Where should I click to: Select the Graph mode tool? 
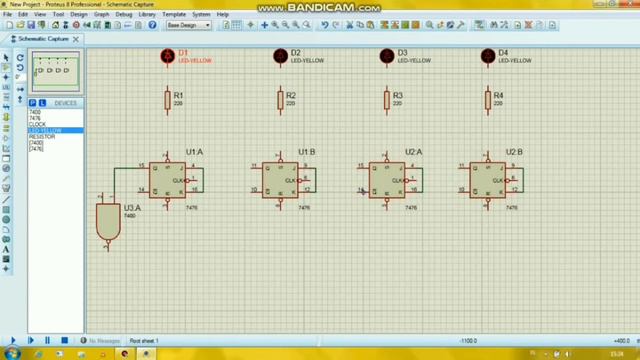tap(6, 149)
